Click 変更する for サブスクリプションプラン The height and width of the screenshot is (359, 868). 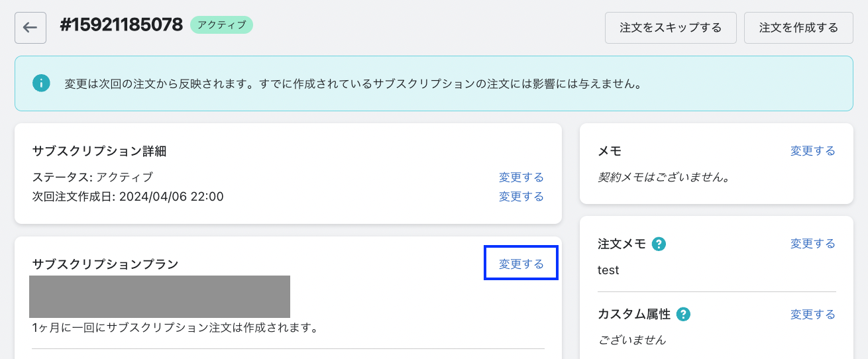click(521, 264)
